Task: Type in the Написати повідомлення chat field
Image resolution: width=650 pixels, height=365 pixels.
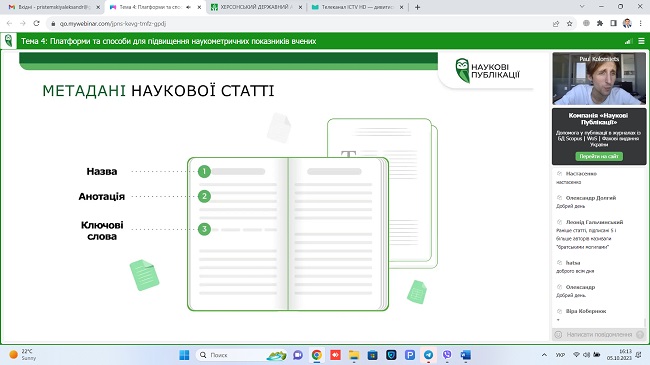Action: coord(599,334)
